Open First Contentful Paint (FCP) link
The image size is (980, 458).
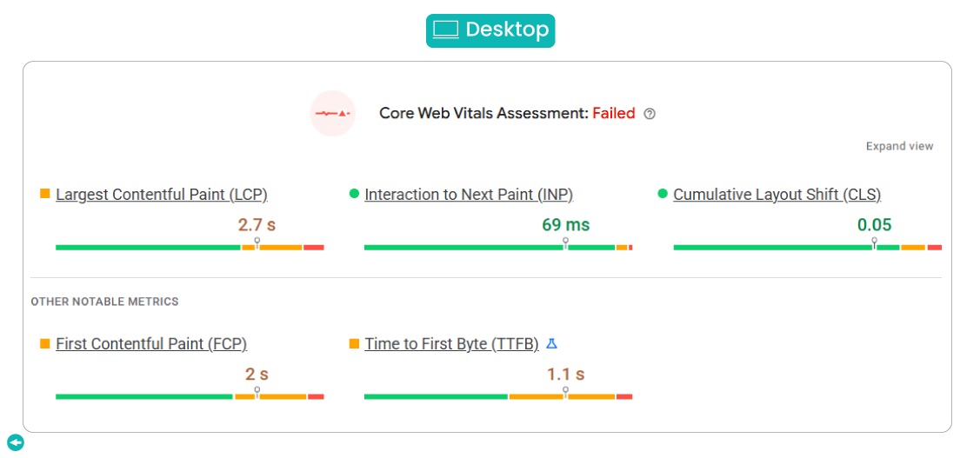157,344
